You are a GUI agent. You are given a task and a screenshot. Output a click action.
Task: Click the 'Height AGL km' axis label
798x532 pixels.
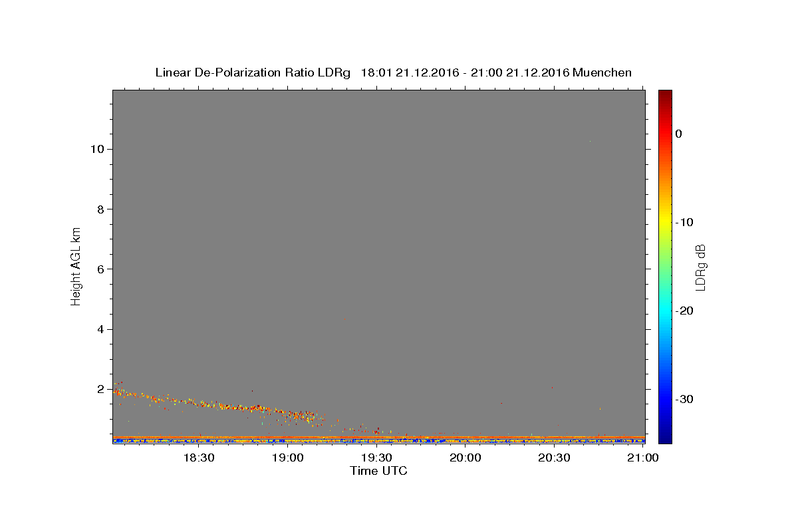pyautogui.click(x=76, y=266)
